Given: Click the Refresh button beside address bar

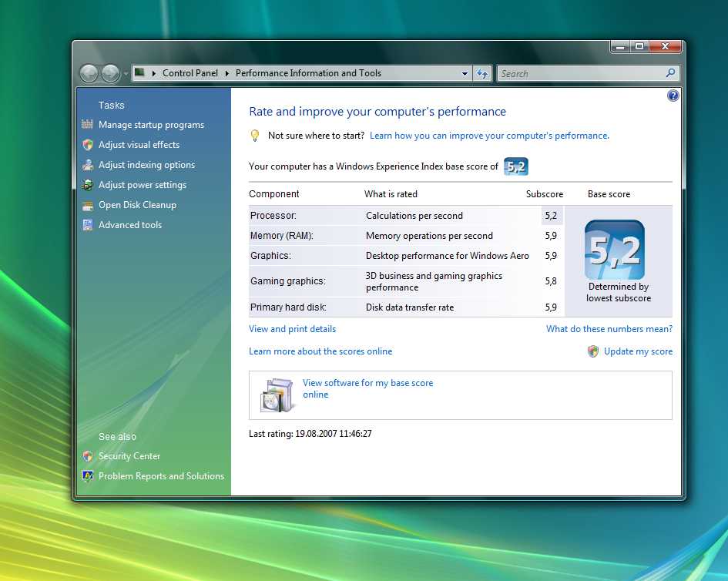Looking at the screenshot, I should click(482, 73).
